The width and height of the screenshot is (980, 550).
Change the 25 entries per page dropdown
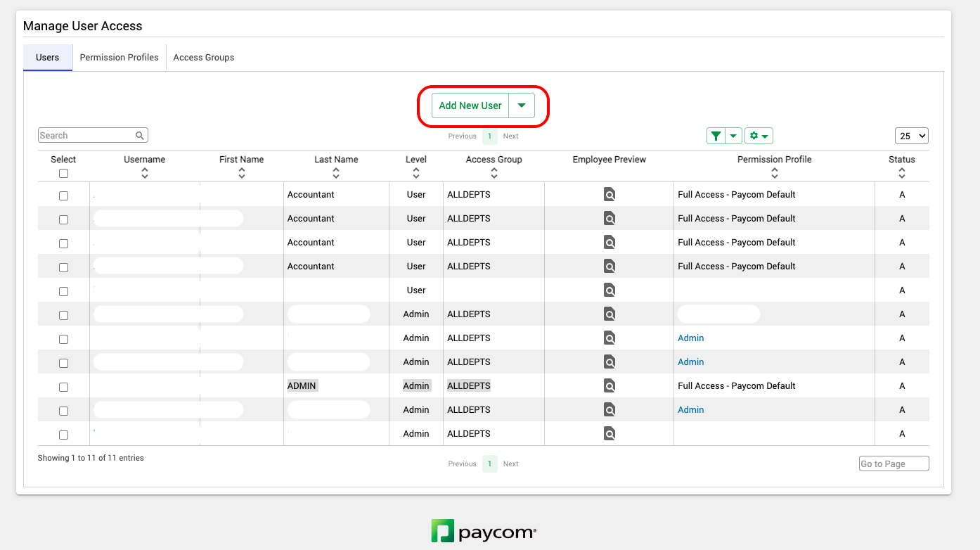(912, 136)
